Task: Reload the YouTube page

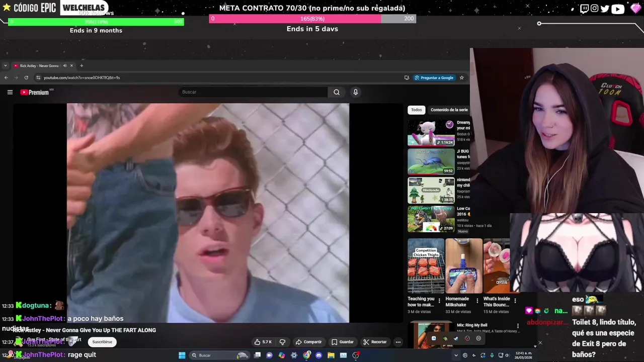Action: pos(26,77)
